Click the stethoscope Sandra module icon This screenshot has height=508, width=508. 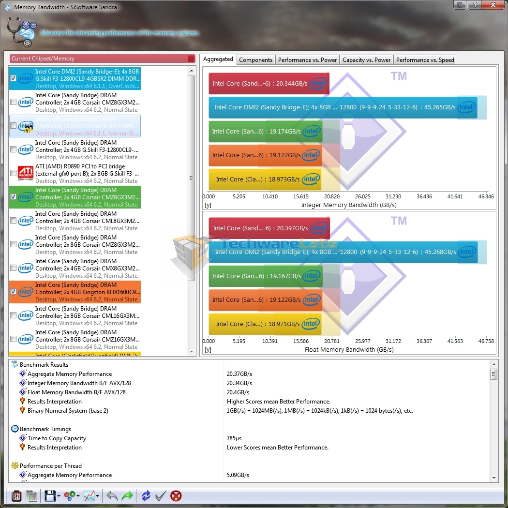(x=21, y=33)
